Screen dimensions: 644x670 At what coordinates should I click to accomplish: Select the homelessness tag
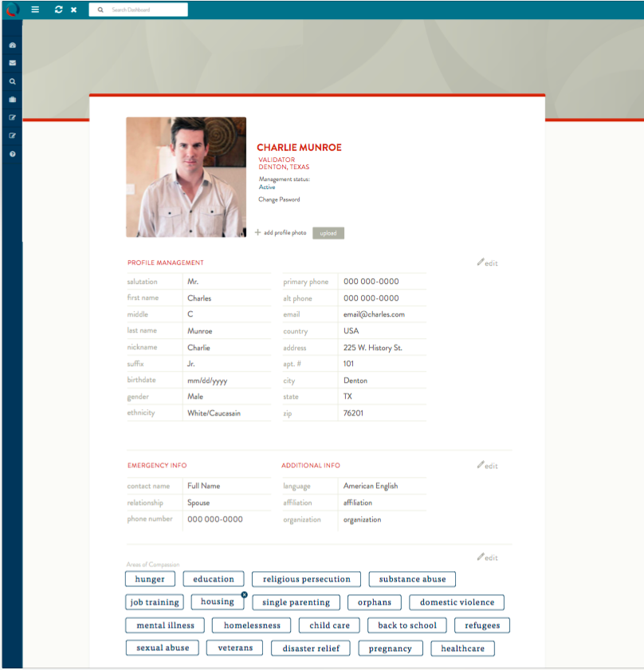click(252, 625)
